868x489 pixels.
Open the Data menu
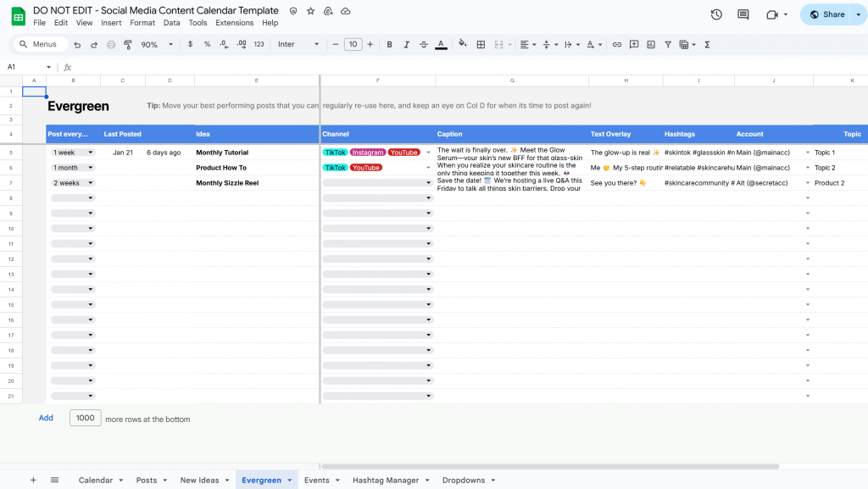(171, 23)
